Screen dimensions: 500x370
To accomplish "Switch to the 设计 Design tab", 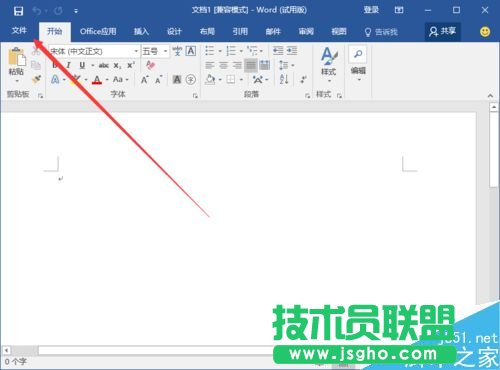I will point(174,32).
